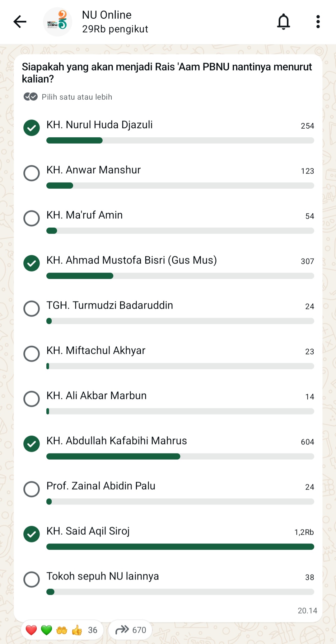Tap the 670 forwards count
This screenshot has width=336, height=644.
point(139,630)
